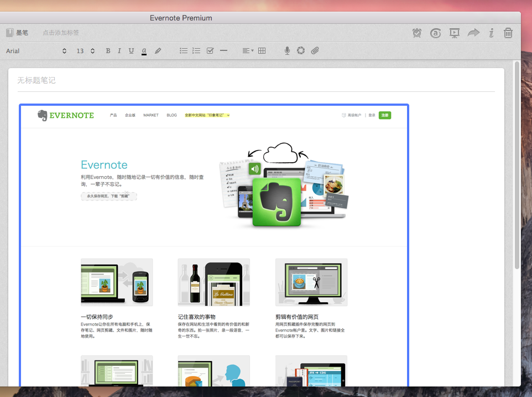
Task: Toggle italic formatting
Action: (119, 50)
